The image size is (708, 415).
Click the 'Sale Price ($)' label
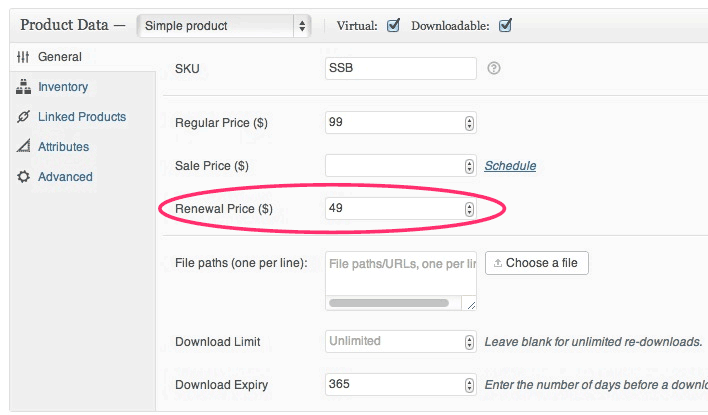tap(212, 166)
